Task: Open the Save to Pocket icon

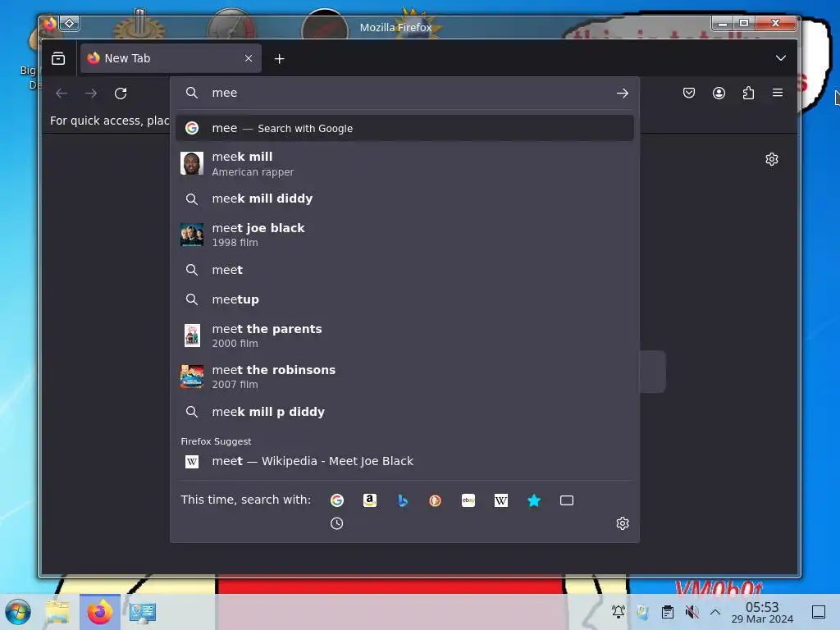Action: pyautogui.click(x=689, y=94)
